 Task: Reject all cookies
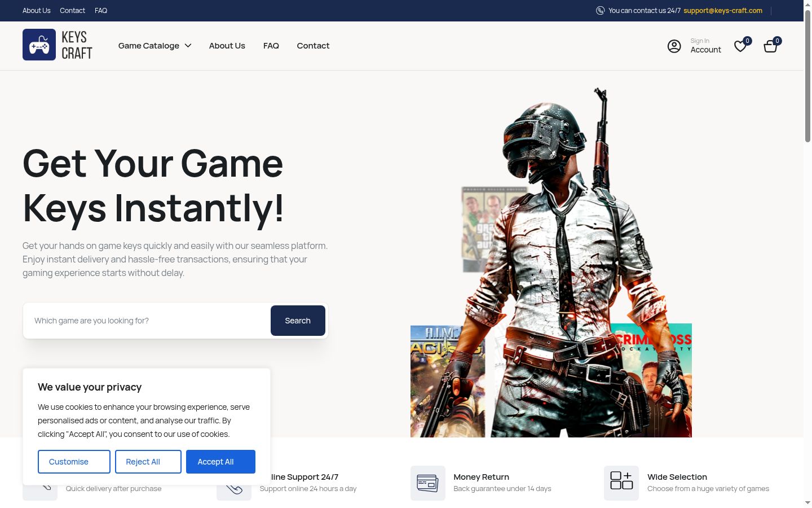tap(148, 462)
